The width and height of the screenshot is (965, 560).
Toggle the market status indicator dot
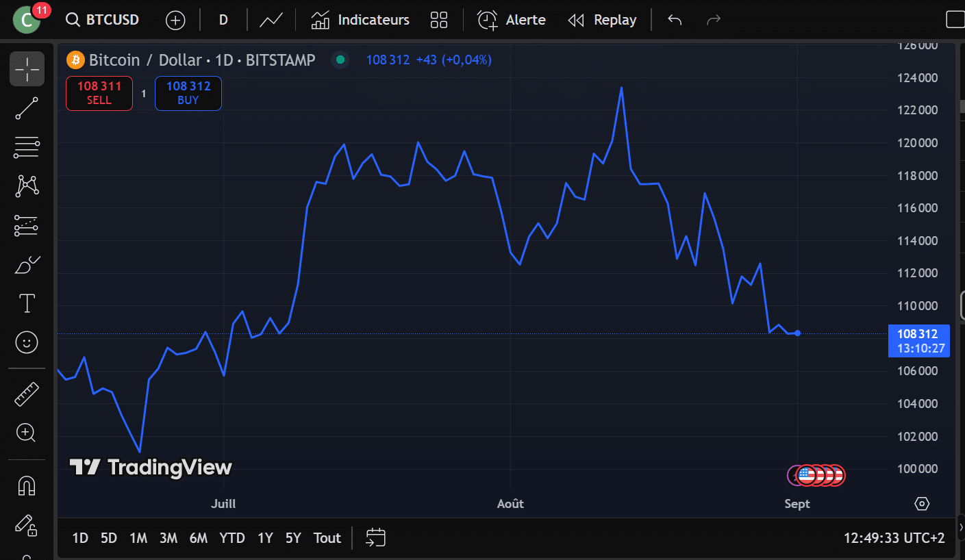pyautogui.click(x=340, y=60)
